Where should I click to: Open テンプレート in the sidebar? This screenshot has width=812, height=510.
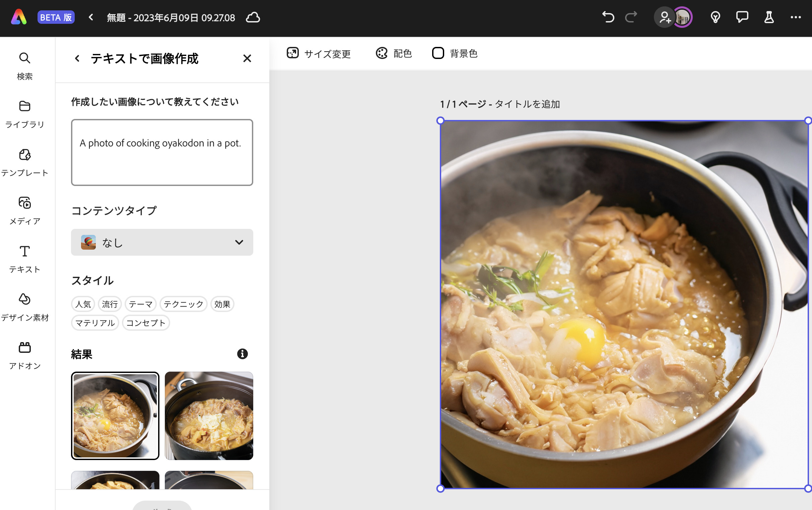(24, 163)
